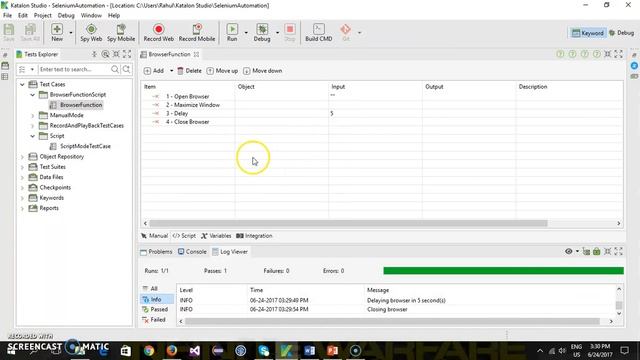Viewport: 640px width, 360px height.
Task: Collapse the BrowserFunctionScript folder
Action: (33, 95)
